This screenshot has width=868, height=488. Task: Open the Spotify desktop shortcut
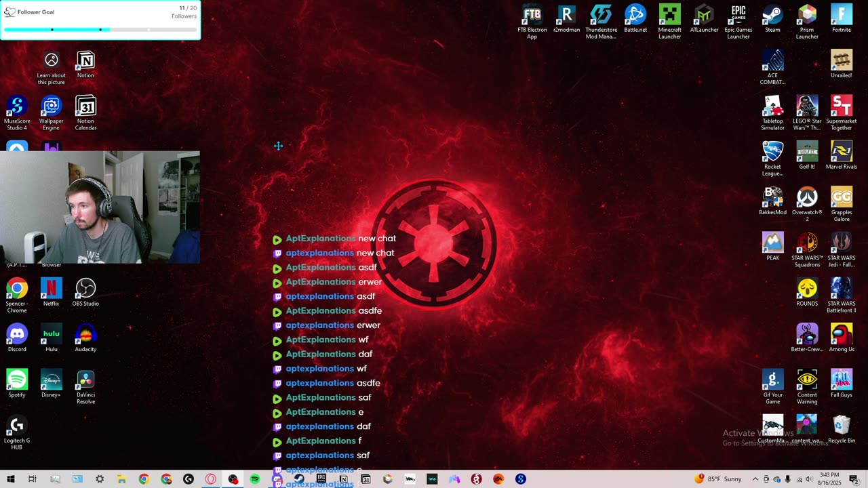pos(17,383)
